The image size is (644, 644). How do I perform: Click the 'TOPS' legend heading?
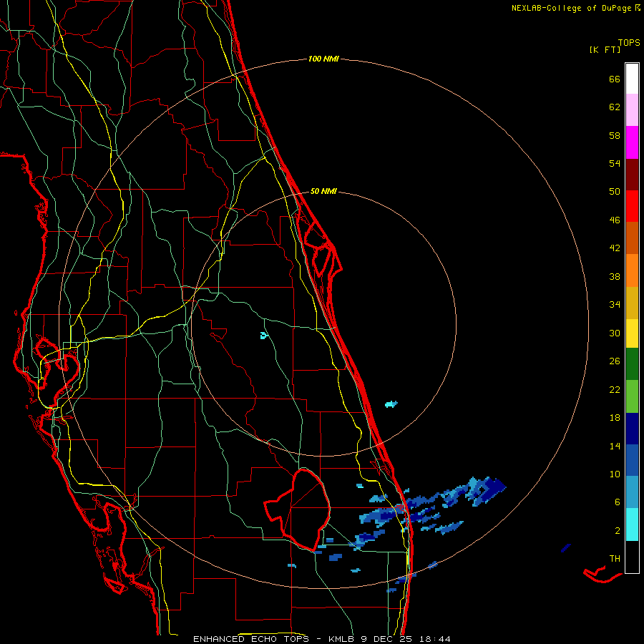pyautogui.click(x=629, y=42)
